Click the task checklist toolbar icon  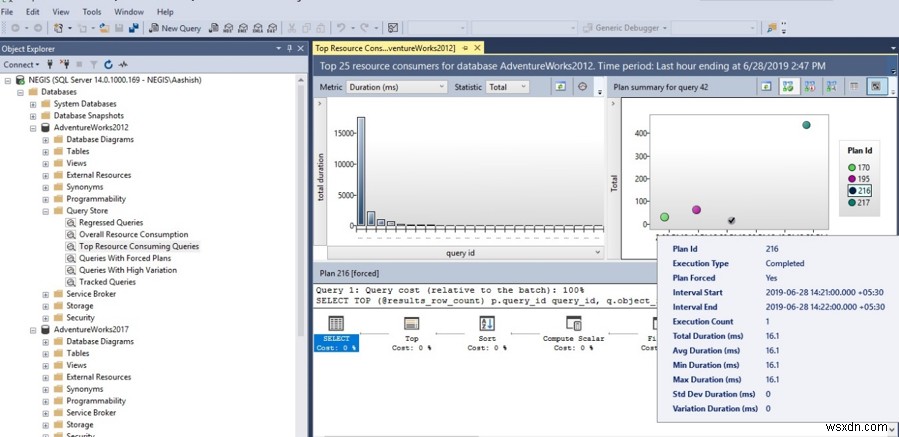(393, 28)
